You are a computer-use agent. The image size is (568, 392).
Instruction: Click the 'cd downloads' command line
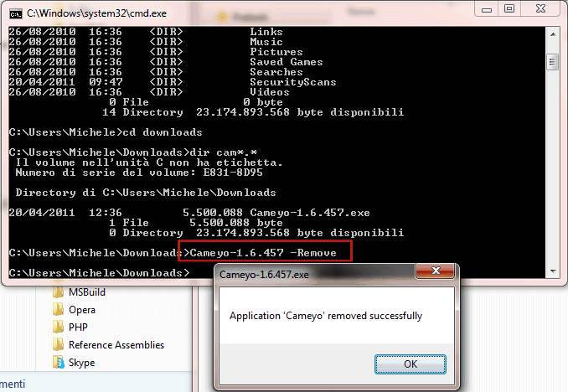click(162, 132)
